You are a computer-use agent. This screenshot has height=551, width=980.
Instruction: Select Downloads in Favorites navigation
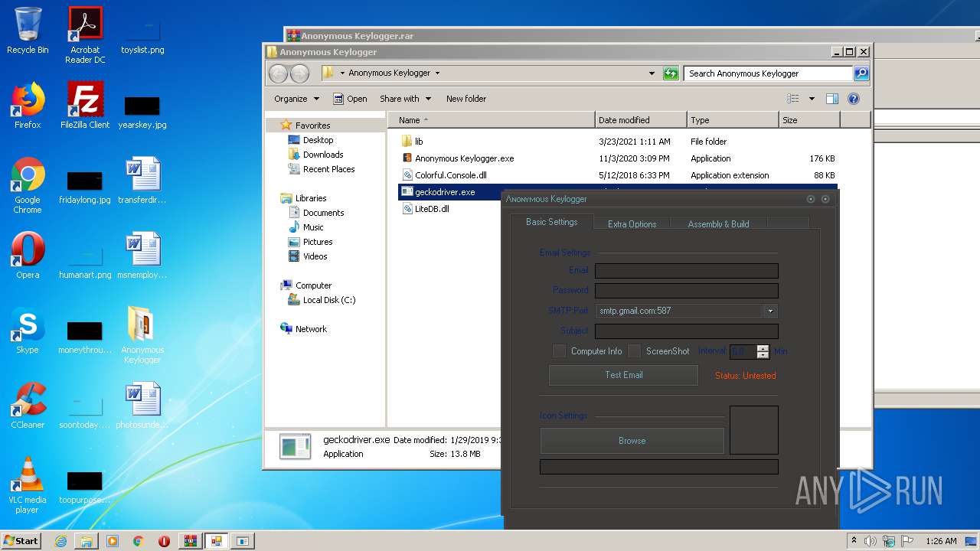click(323, 155)
